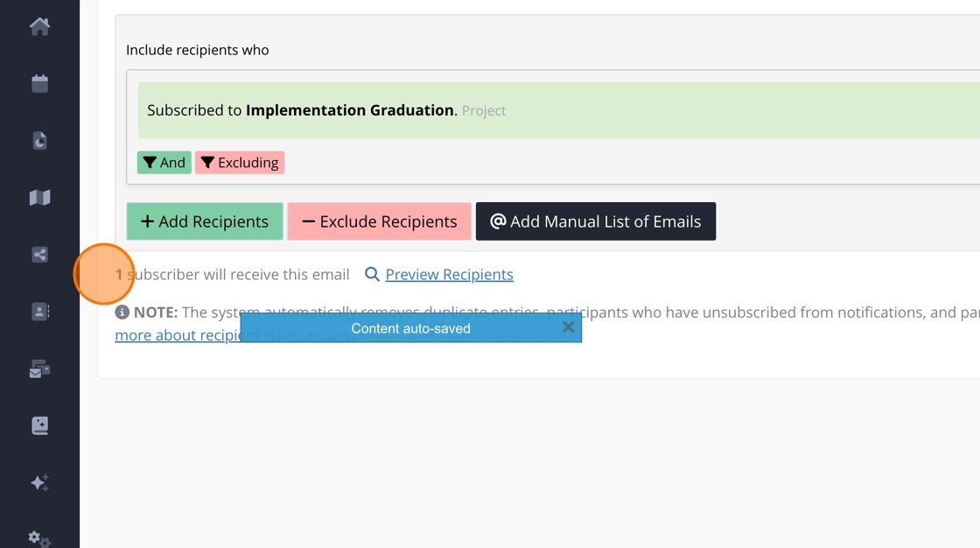Viewport: 980px width, 548px height.
Task: Click the Preview Recipients magnifier icon
Action: 372,275
